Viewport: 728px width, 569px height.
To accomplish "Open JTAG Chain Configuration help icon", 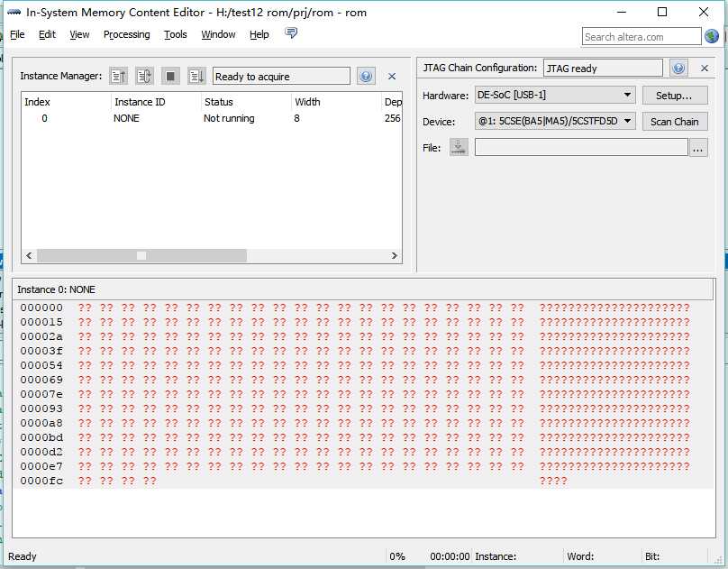I will click(x=678, y=69).
